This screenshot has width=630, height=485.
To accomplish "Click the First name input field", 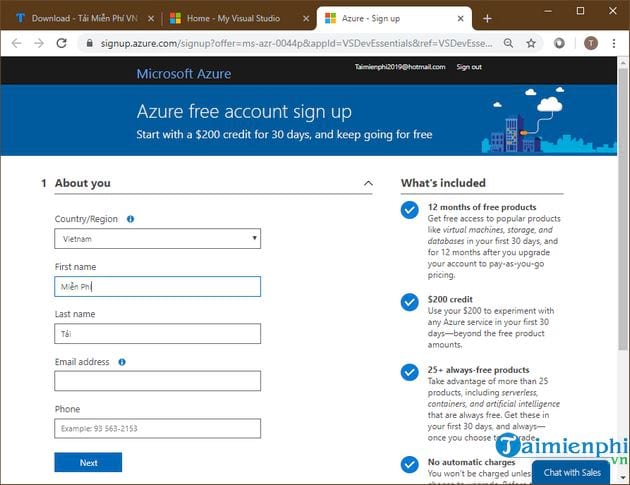I will click(158, 286).
